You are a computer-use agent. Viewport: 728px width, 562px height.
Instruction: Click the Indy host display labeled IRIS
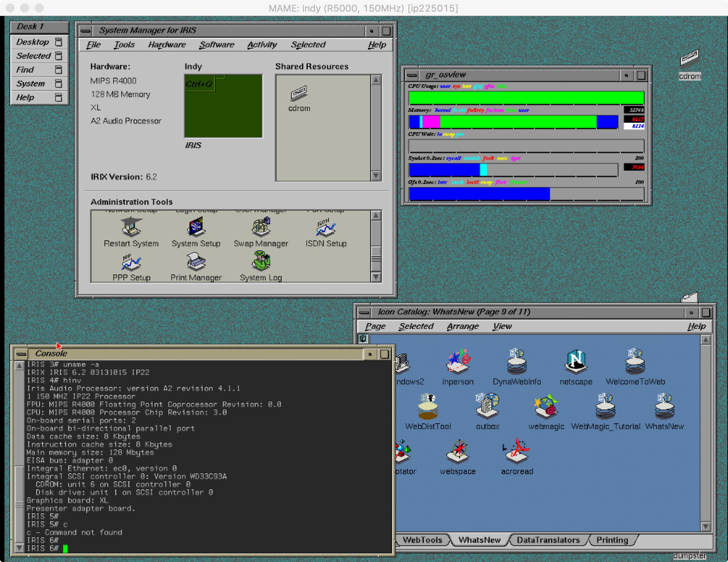pyautogui.click(x=223, y=106)
